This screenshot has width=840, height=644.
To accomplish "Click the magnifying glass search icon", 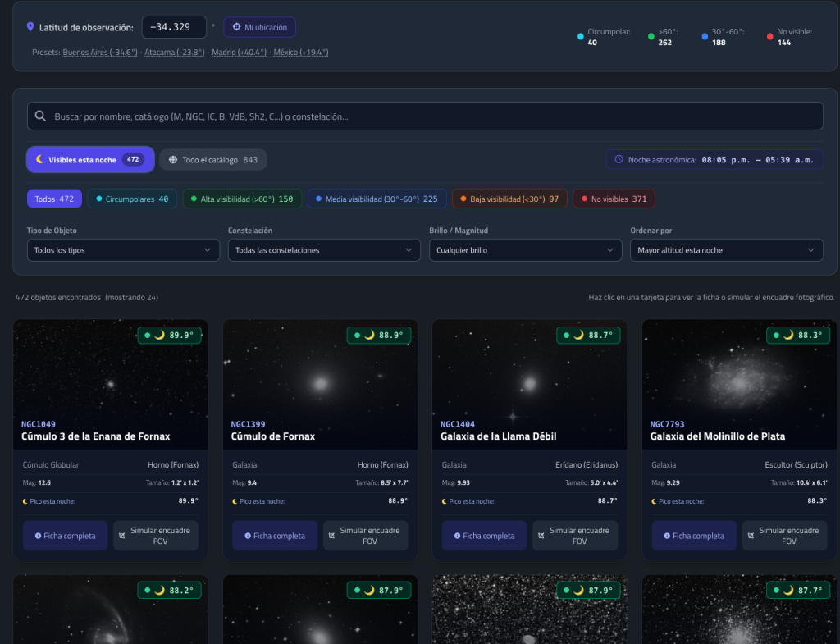I will [40, 116].
